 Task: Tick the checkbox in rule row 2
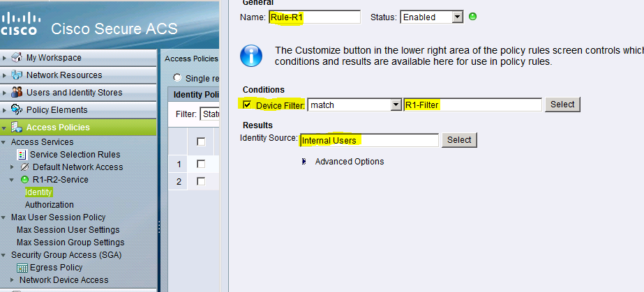point(201,181)
